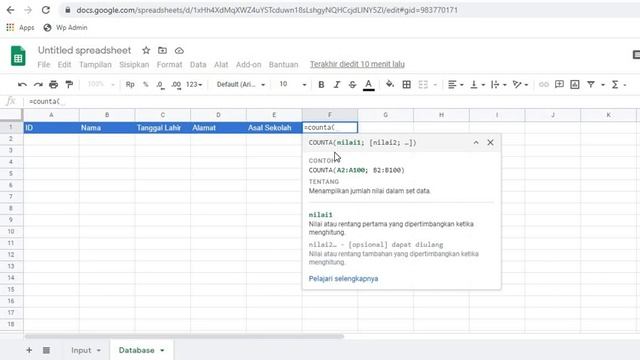Open the borders menu
The image size is (640, 360).
pos(407,84)
